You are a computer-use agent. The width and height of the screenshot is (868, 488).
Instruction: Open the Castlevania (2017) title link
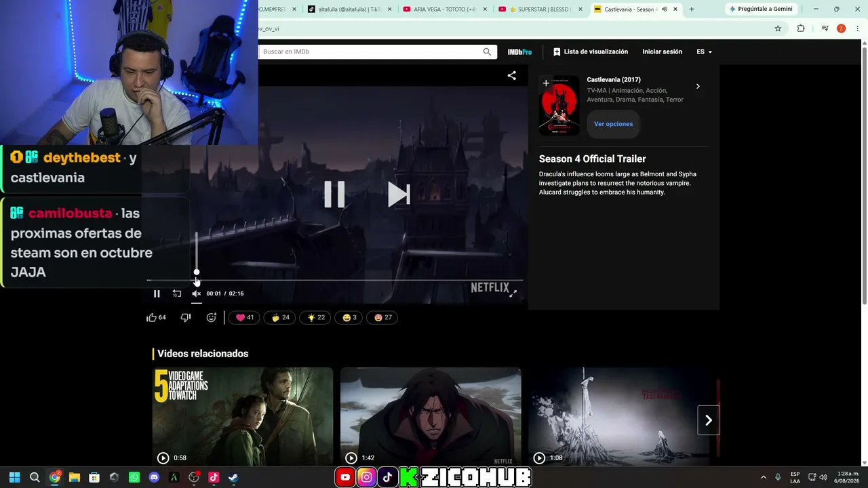[x=614, y=79]
